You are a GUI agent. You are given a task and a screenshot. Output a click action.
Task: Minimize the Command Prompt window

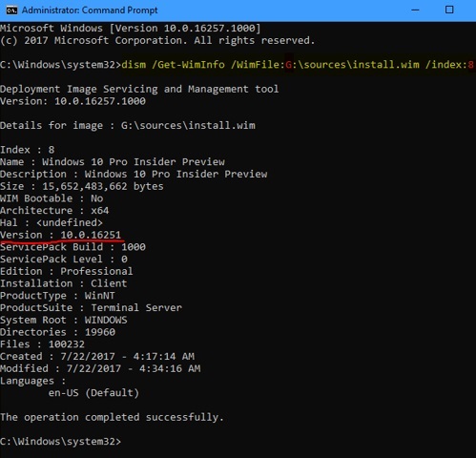(415, 10)
